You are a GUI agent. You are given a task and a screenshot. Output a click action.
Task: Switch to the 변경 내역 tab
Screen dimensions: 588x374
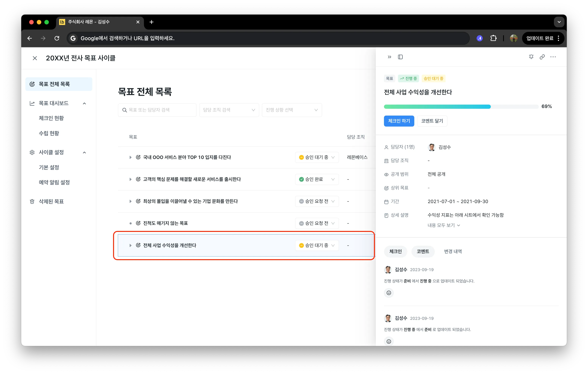coord(453,251)
